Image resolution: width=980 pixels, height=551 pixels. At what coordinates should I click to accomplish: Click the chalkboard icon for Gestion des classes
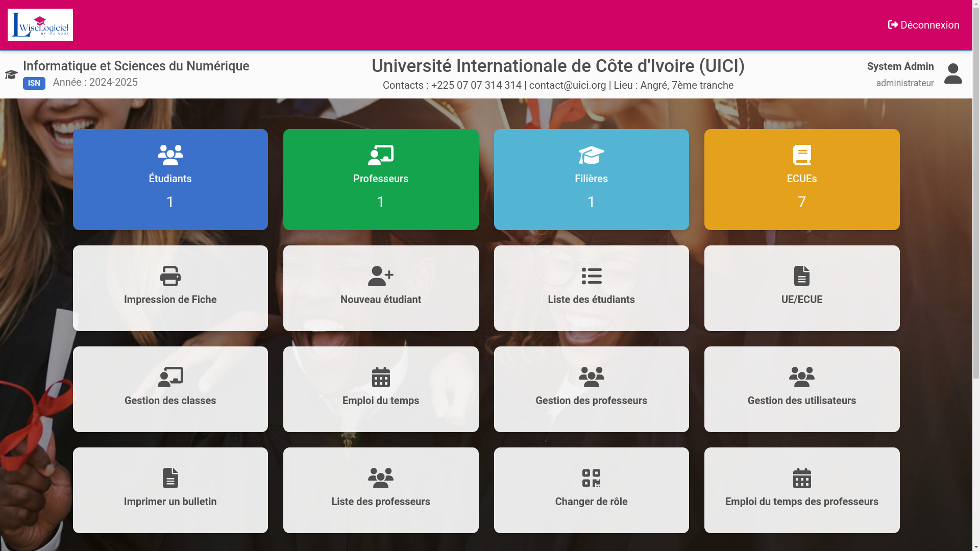(x=170, y=377)
